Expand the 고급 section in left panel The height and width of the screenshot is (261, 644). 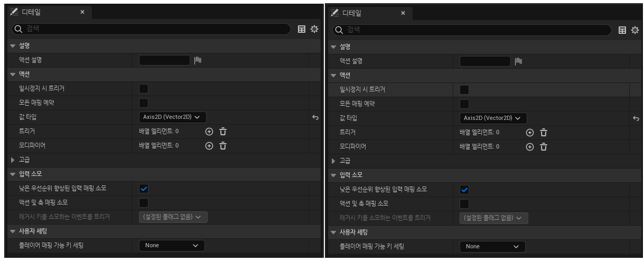pyautogui.click(x=13, y=160)
